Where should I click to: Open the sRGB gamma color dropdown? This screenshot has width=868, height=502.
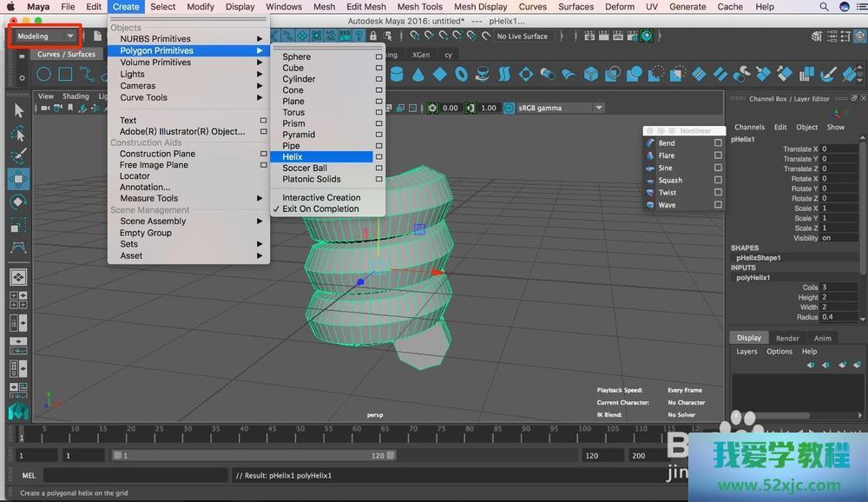coord(560,108)
